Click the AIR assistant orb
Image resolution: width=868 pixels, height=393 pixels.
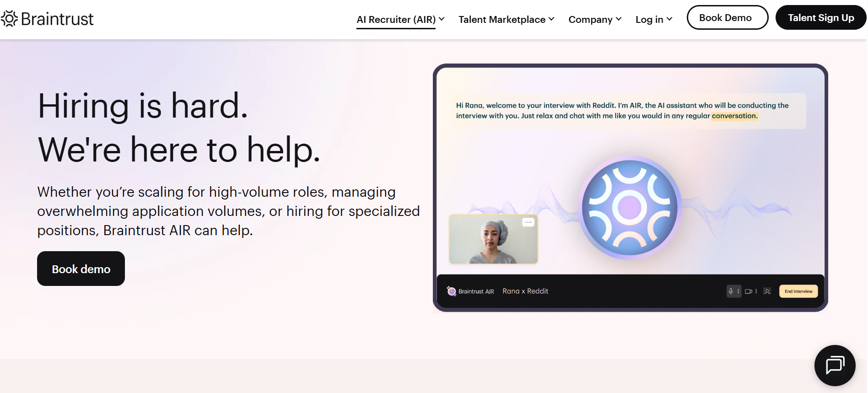[x=630, y=208]
